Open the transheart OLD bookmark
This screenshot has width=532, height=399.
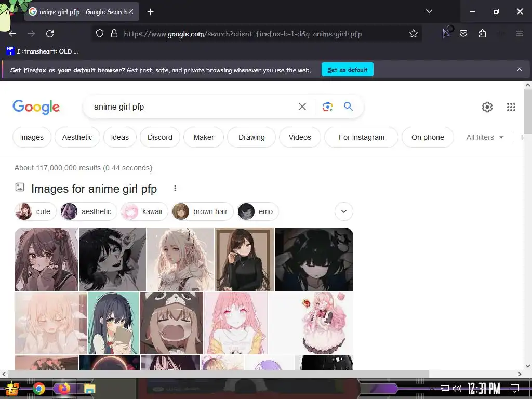(43, 51)
